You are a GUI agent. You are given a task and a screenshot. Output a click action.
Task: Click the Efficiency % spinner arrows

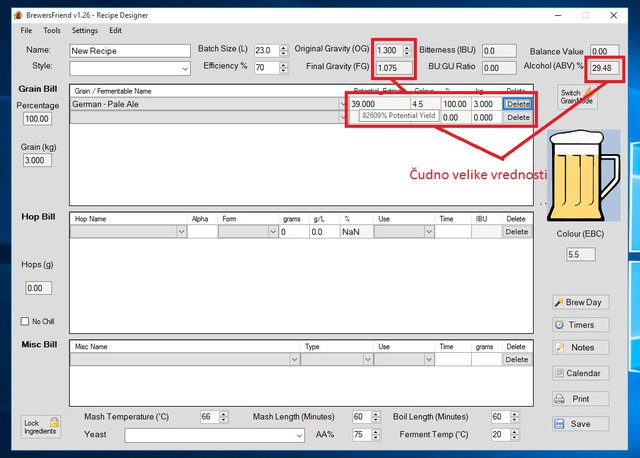(284, 67)
